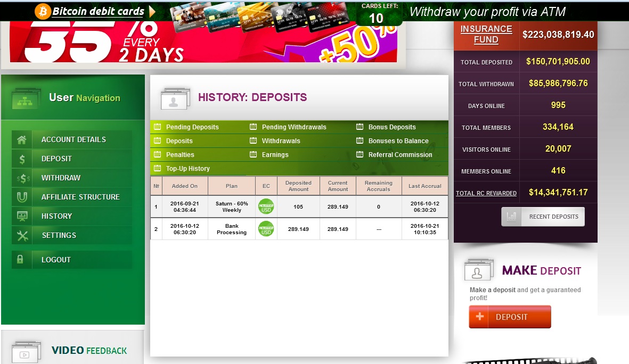Open the Top-Up History section
The width and height of the screenshot is (629, 364).
click(x=187, y=169)
